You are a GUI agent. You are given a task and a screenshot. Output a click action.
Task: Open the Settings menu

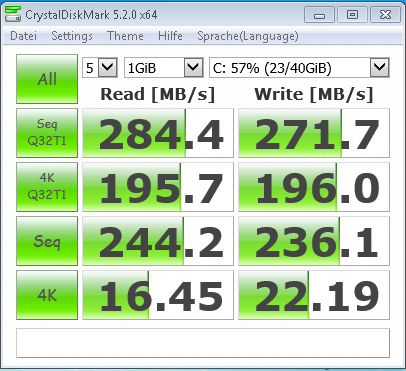point(72,36)
